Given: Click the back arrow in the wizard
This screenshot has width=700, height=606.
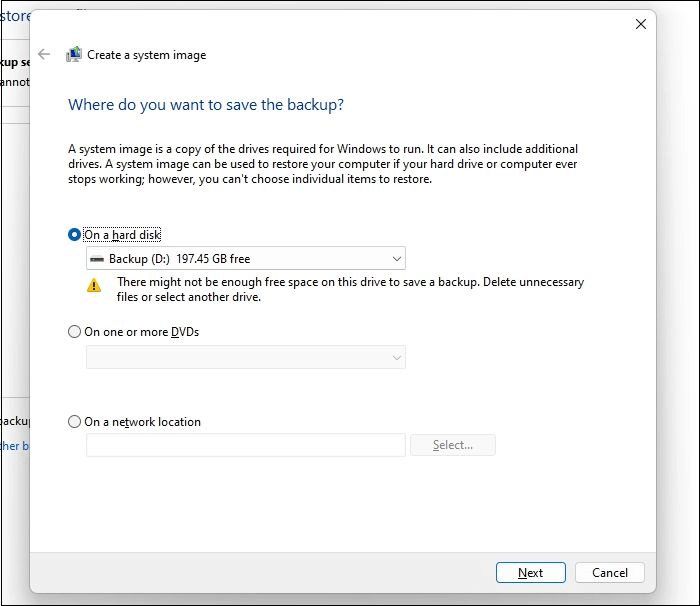Looking at the screenshot, I should 43,55.
